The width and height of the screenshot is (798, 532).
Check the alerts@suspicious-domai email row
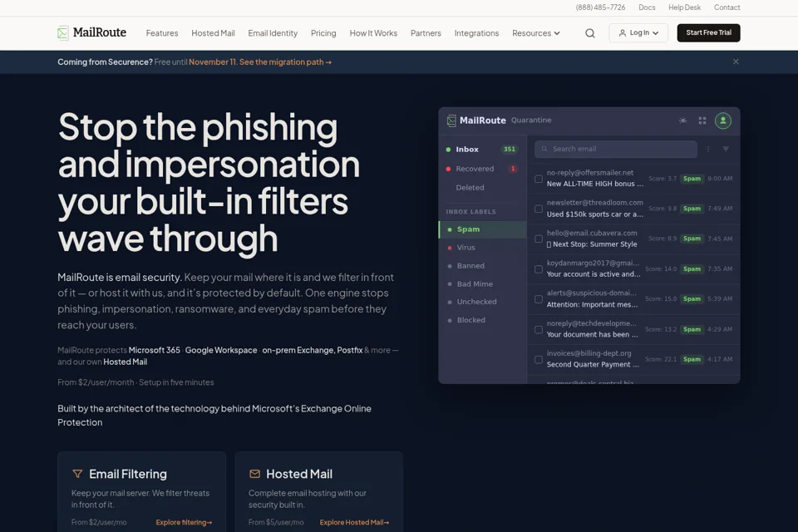tap(539, 299)
